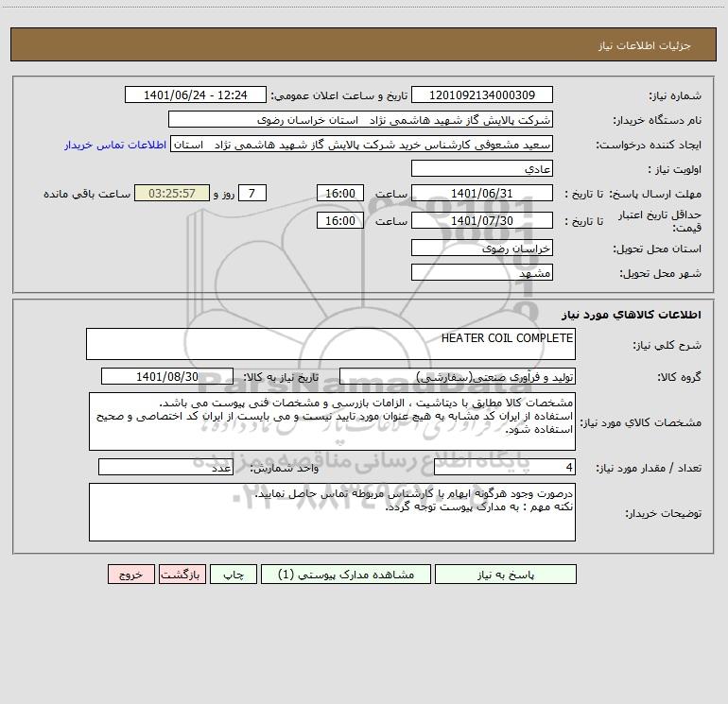
Task: Click the goods group field تولید و فرآوری صنعتی
Action: coord(458,376)
